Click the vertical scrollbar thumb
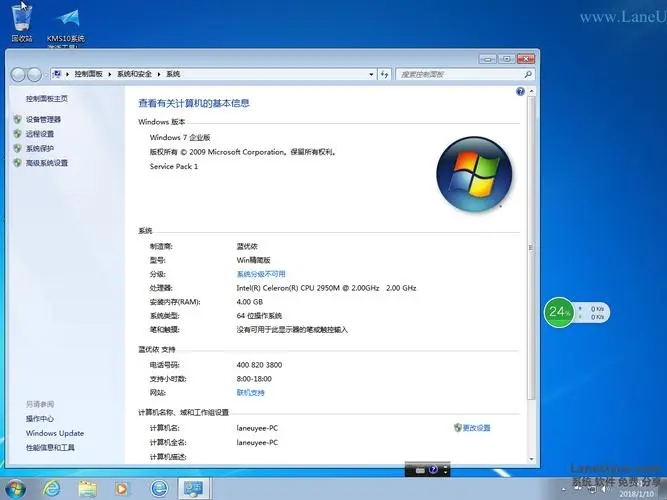Viewport: 667px width, 500px height. click(531, 248)
